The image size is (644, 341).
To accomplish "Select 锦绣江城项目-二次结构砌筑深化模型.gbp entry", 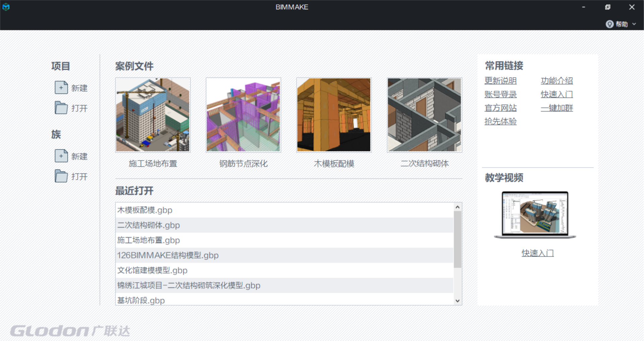I will tap(284, 285).
